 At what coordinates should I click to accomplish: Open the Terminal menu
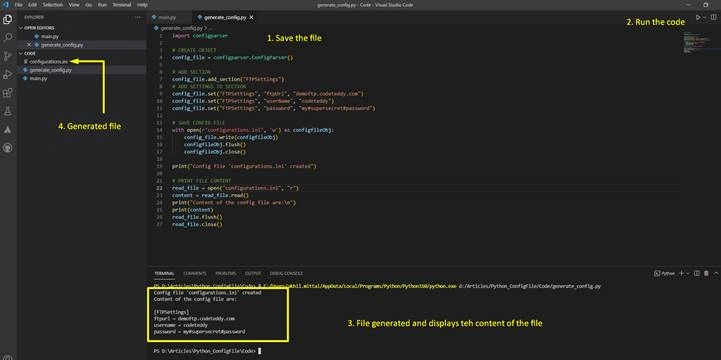(x=122, y=5)
